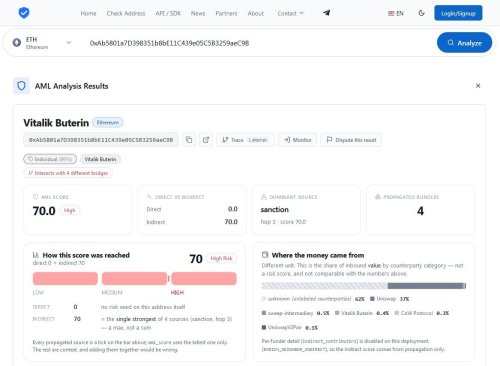Copy the wallet address with the copy icon
500x366 pixels.
coord(189,140)
